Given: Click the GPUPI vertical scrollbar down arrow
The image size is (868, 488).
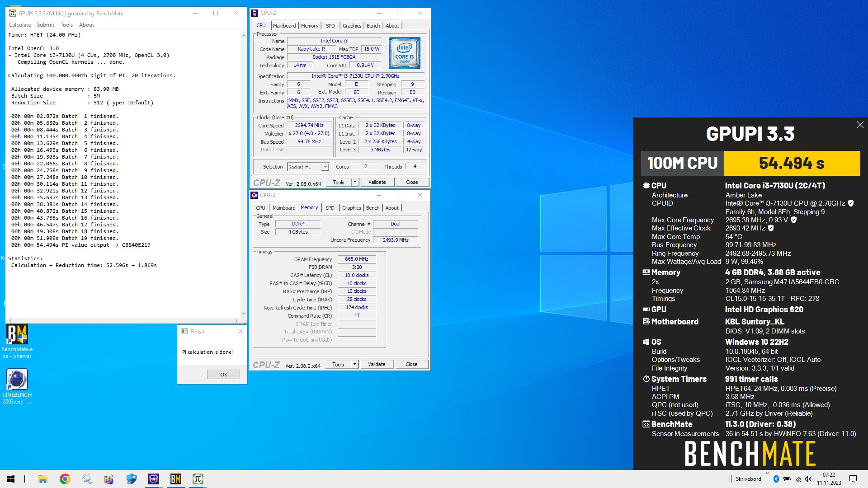Looking at the screenshot, I should (244, 314).
